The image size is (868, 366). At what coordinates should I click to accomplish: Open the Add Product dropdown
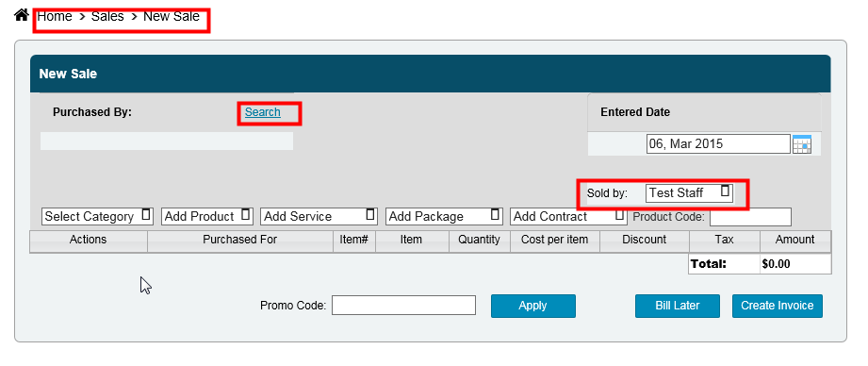click(207, 217)
